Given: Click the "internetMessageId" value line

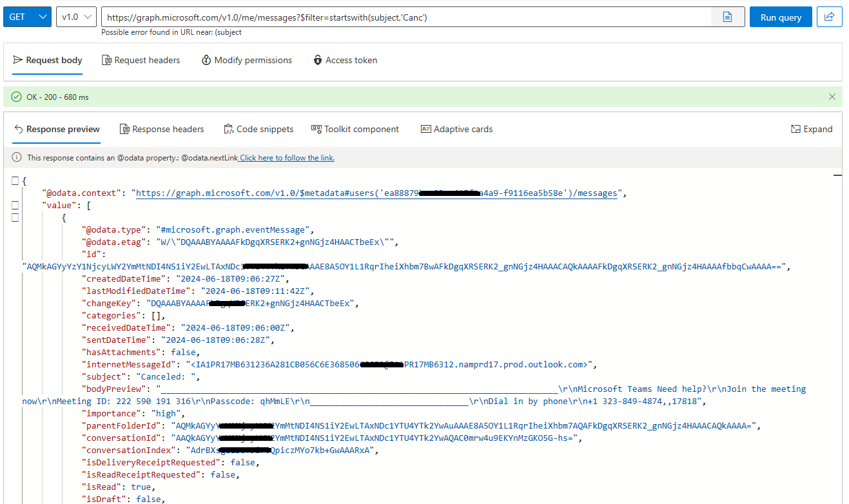Looking at the screenshot, I should point(339,364).
